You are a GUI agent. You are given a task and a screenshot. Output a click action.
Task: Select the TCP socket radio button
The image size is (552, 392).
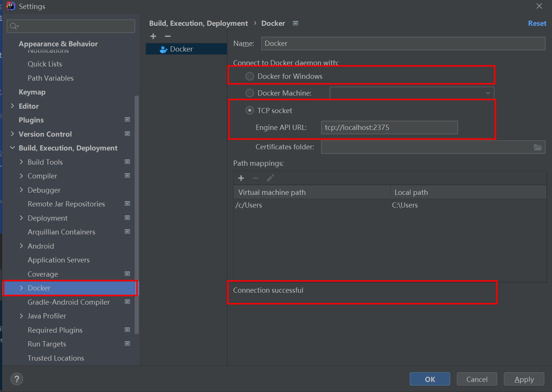(250, 111)
